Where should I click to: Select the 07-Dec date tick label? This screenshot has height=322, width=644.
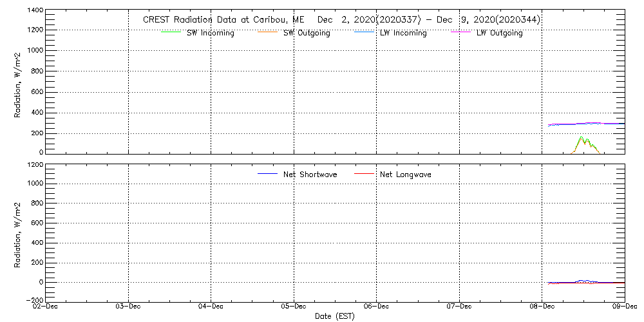(x=459, y=307)
